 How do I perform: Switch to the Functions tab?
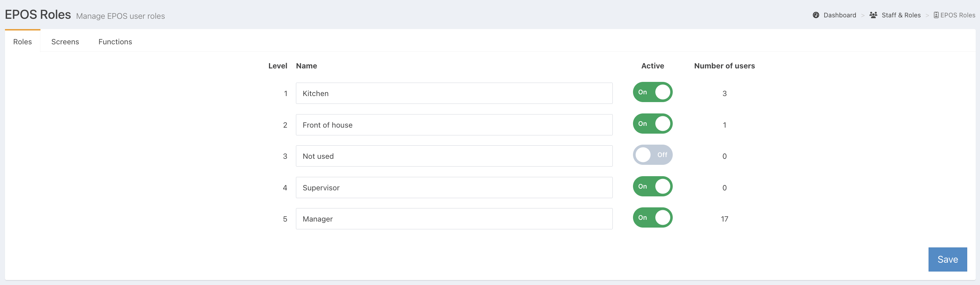pos(115,42)
